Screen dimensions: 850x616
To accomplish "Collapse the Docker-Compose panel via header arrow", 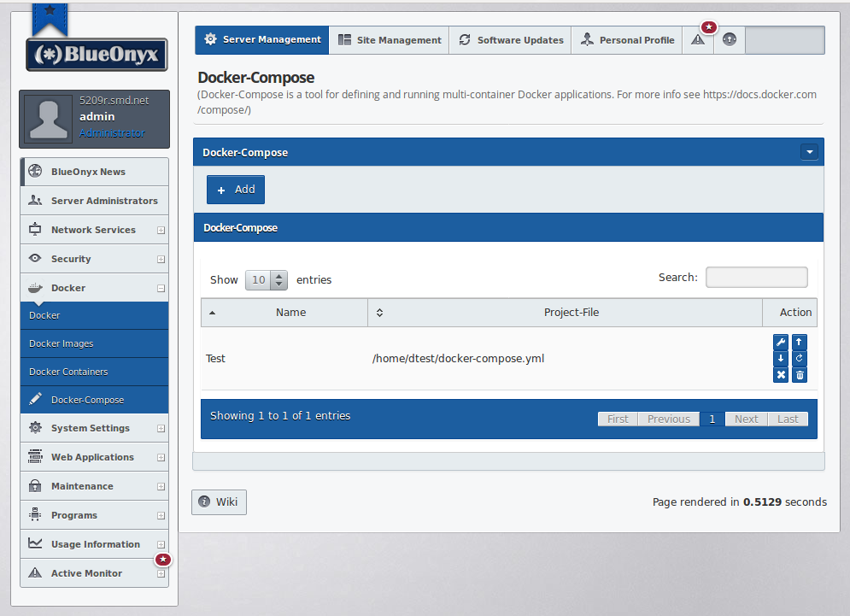I will pos(809,152).
